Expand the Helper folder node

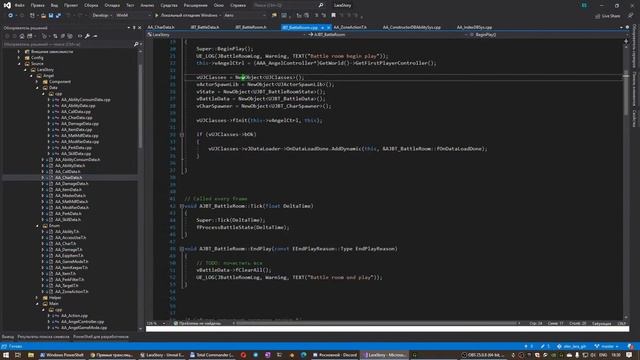coord(37,298)
